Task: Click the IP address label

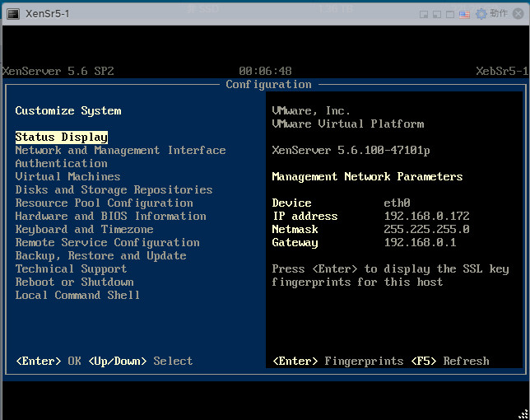Action: 305,216
